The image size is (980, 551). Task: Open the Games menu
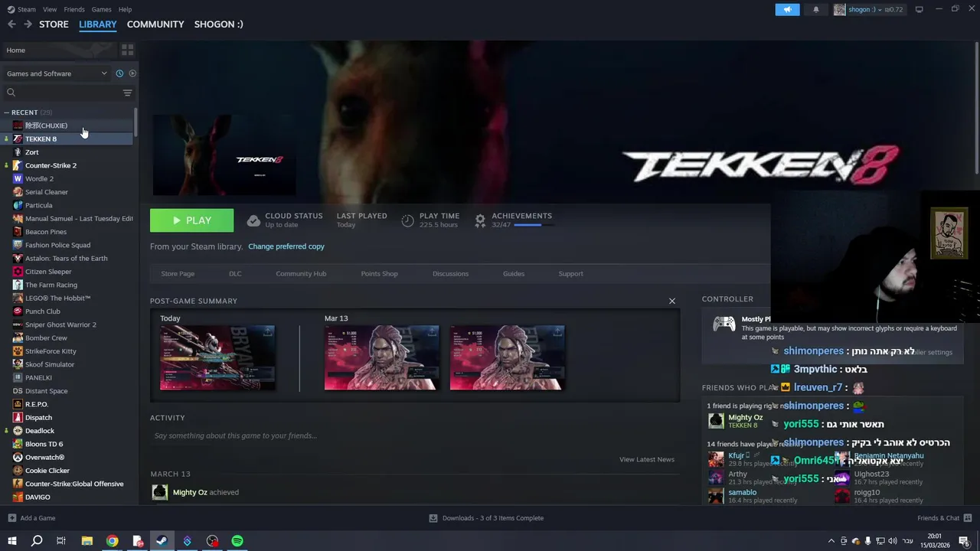point(101,9)
